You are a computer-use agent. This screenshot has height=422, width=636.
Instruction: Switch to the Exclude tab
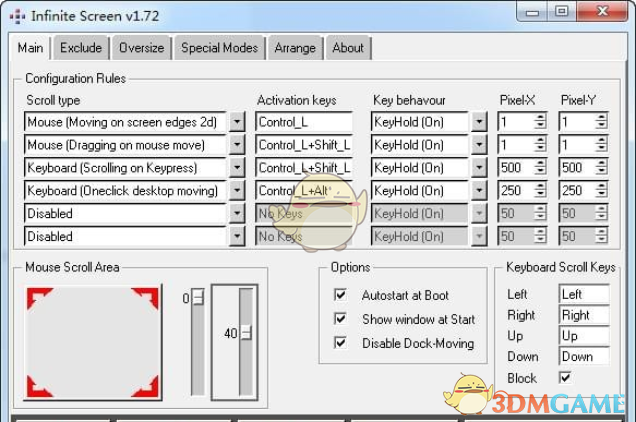tap(81, 48)
